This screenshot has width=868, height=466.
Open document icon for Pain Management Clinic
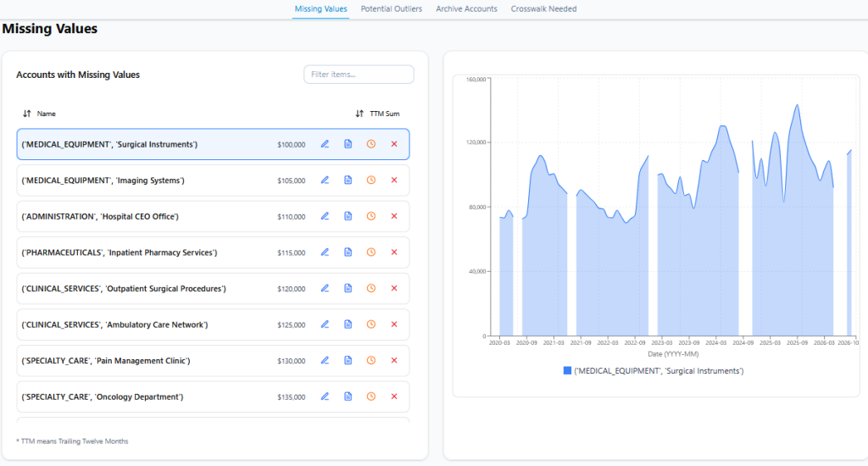(x=348, y=360)
